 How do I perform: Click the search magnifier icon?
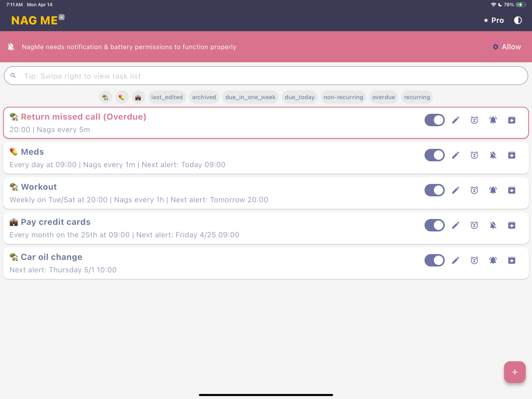coord(13,76)
